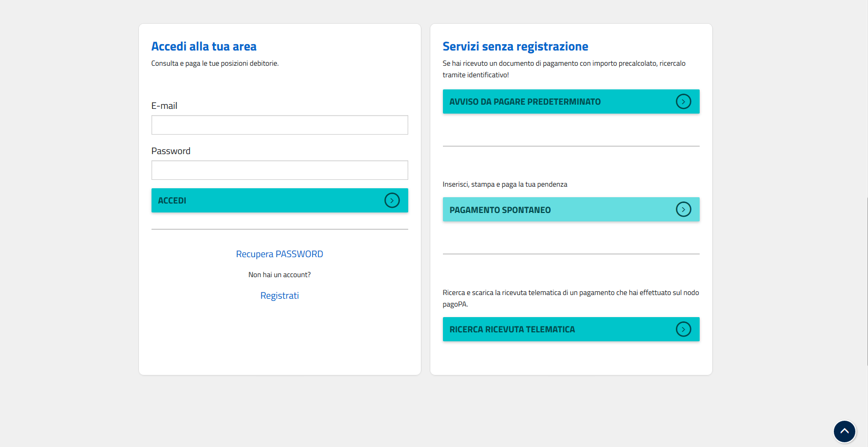Click the circled arrow on RICERCA RICEVUTA TELEMATICA
This screenshot has height=447, width=868.
point(683,329)
